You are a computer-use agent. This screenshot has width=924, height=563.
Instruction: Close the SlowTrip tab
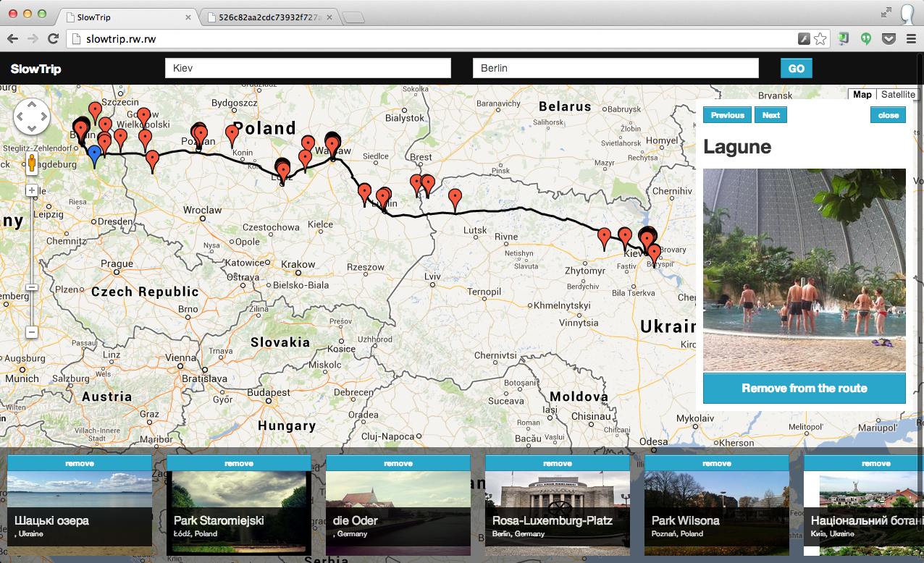click(x=188, y=17)
